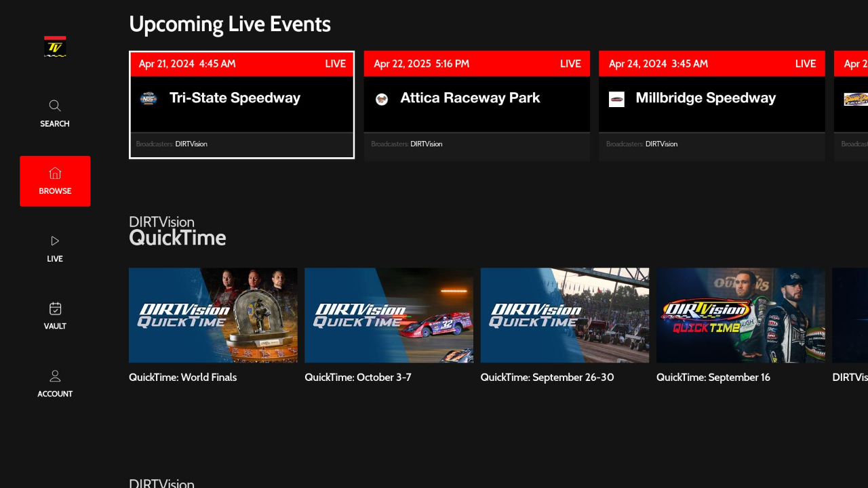Open the Browse home icon

[54, 174]
